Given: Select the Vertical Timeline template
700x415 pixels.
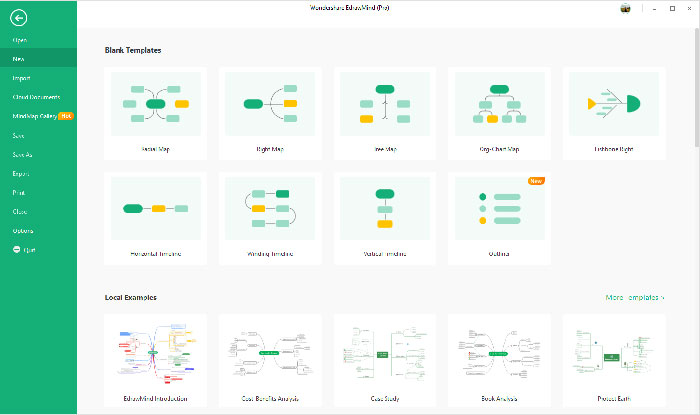Looking at the screenshot, I should 385,219.
